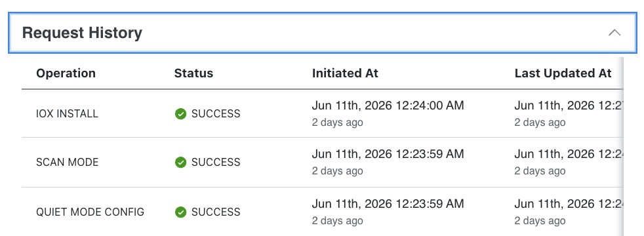Sort by the Operation column header
This screenshot has height=236, width=644.
click(x=66, y=73)
